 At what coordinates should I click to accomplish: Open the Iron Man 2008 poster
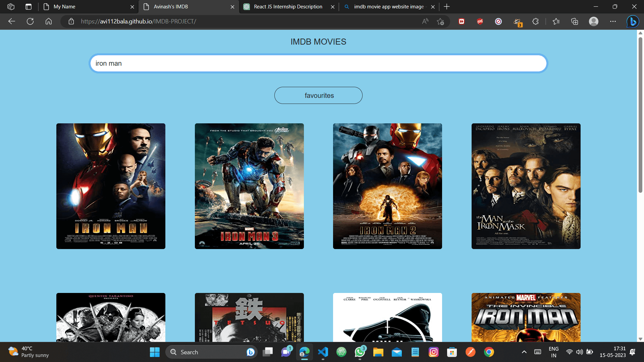click(x=111, y=186)
